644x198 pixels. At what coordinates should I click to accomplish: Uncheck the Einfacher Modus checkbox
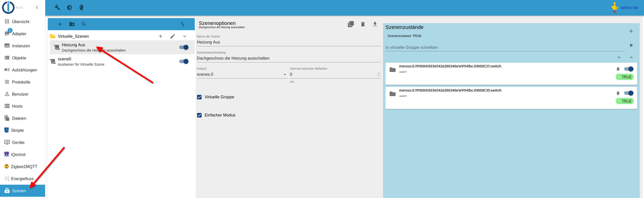point(200,115)
